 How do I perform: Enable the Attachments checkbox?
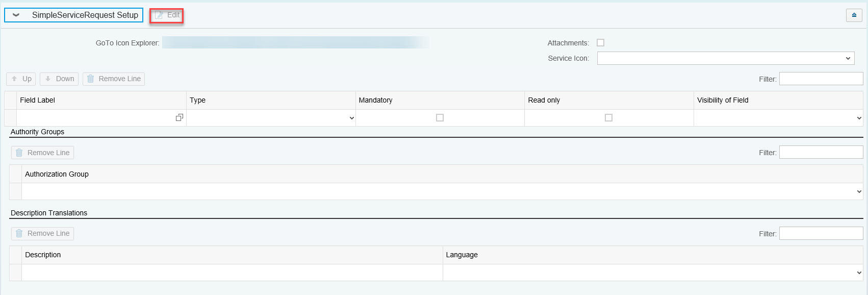[x=600, y=43]
